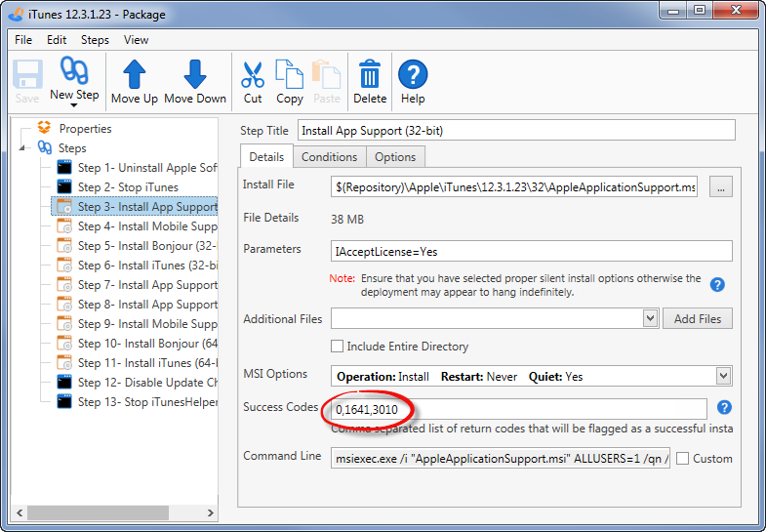Image resolution: width=766 pixels, height=532 pixels.
Task: Click the Save toolbar icon
Action: coord(27,74)
